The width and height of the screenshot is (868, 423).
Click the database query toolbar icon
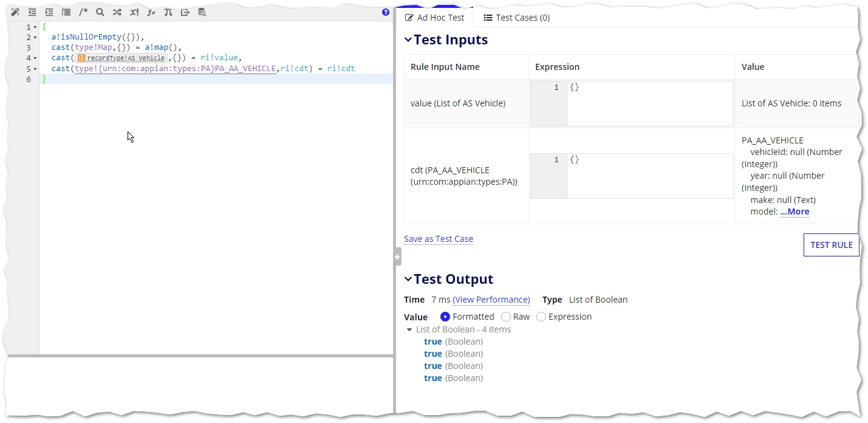(202, 12)
